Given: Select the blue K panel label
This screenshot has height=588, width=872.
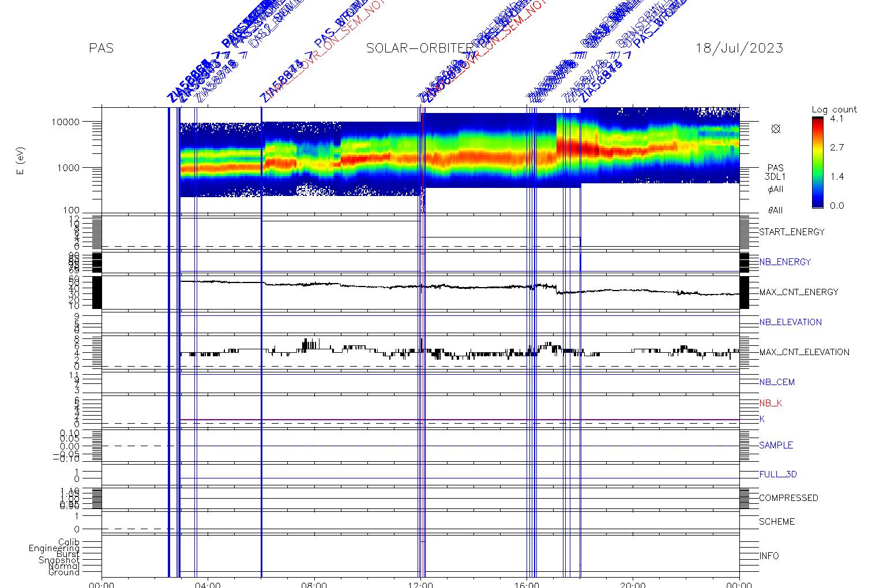Looking at the screenshot, I should click(x=762, y=419).
